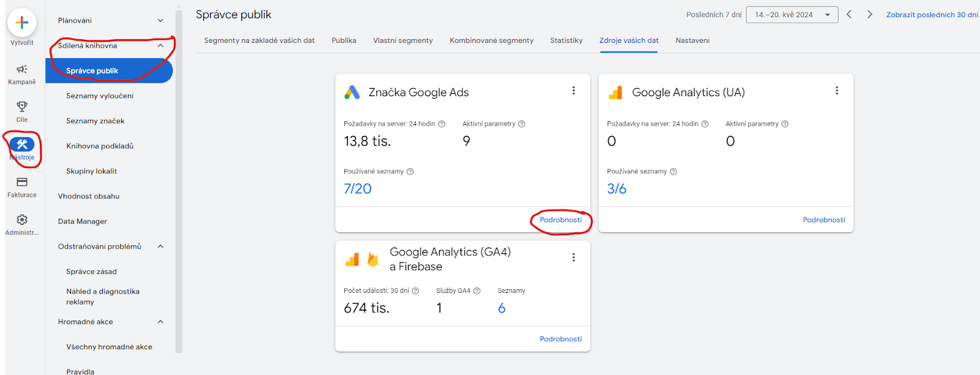Open the 7/20 used lists link
Screen dimensions: 980x375
[358, 189]
